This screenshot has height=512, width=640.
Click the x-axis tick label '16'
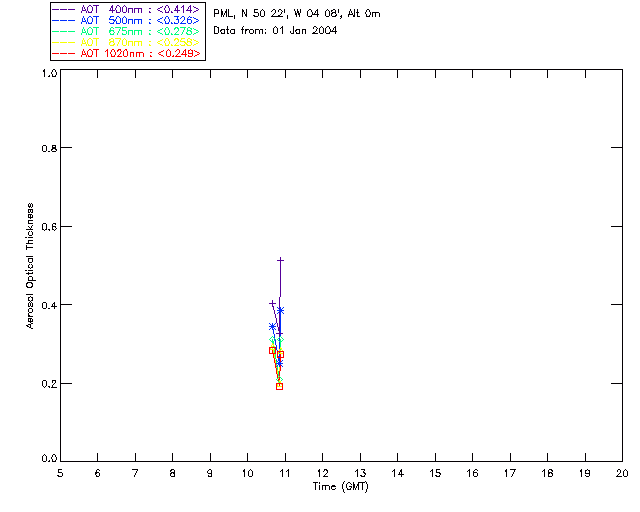pos(472,473)
